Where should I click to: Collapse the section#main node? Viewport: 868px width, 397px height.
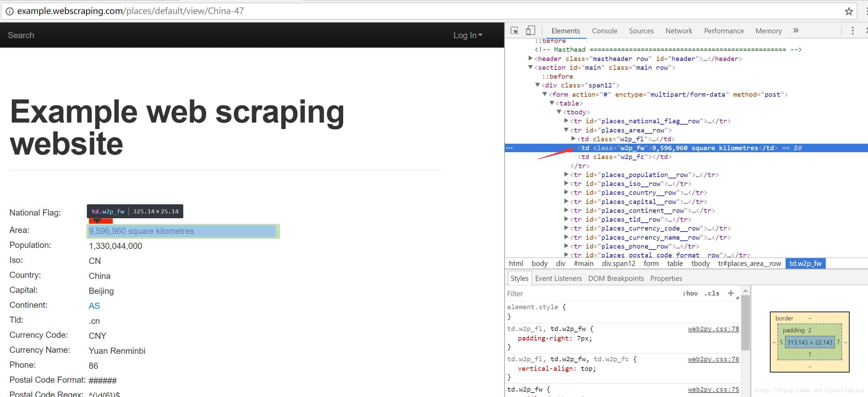tap(530, 67)
